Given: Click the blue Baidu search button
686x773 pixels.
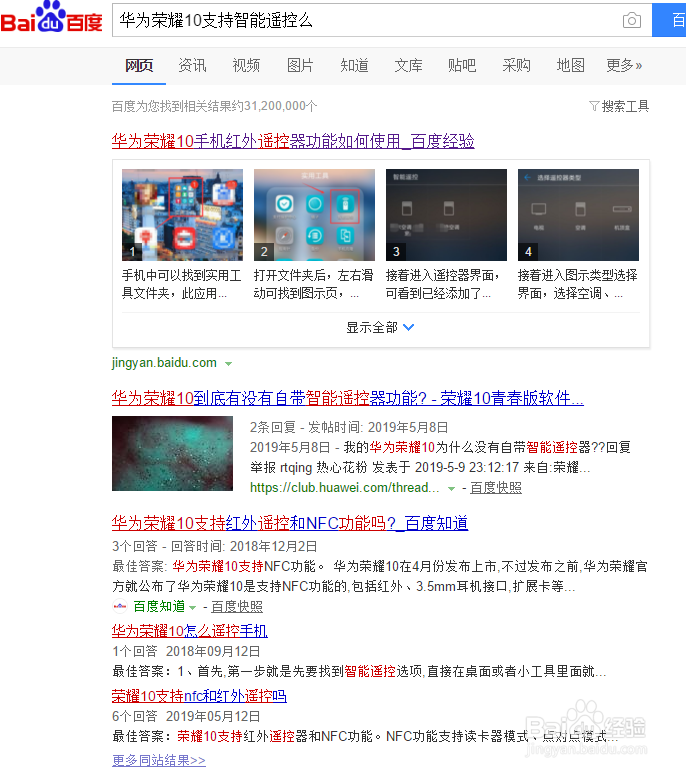Looking at the screenshot, I should click(x=669, y=20).
